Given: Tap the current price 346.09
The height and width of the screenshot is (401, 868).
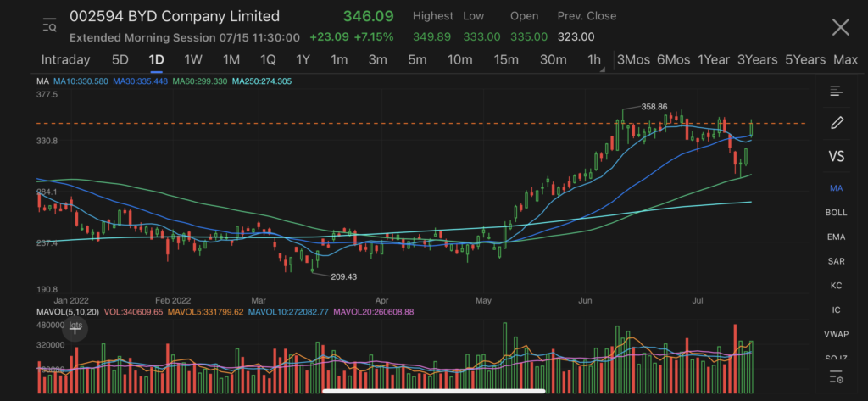Looking at the screenshot, I should (x=368, y=16).
